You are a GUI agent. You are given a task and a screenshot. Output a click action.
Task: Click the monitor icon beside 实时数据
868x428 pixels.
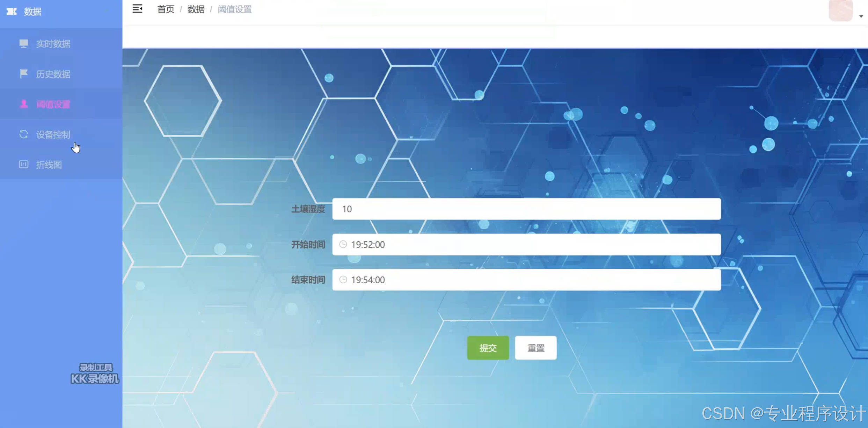tap(23, 43)
